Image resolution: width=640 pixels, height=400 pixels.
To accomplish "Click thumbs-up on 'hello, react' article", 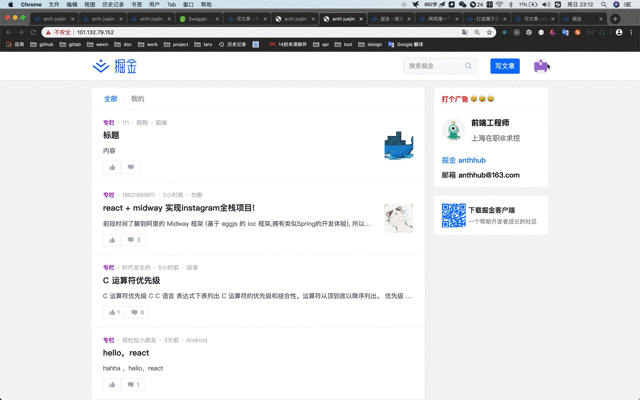I will [x=112, y=384].
